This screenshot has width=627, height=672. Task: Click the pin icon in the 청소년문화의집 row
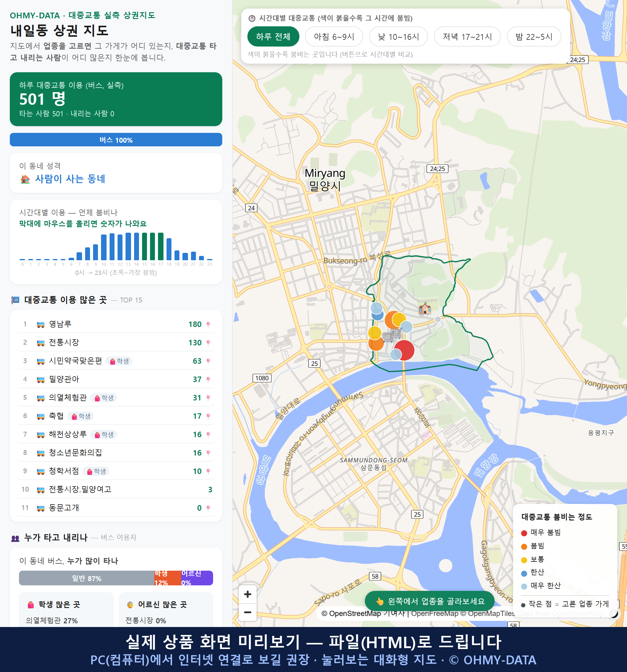pyautogui.click(x=208, y=453)
